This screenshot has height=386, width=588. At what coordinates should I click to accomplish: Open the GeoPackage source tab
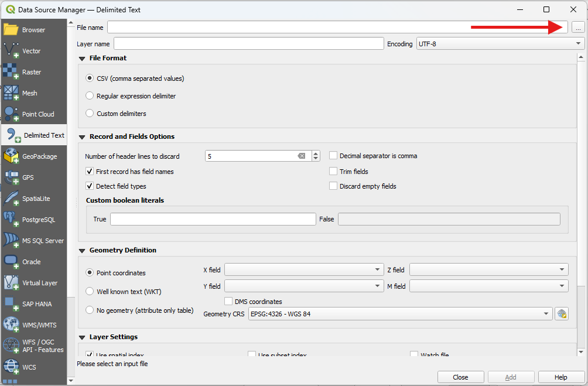[34, 156]
